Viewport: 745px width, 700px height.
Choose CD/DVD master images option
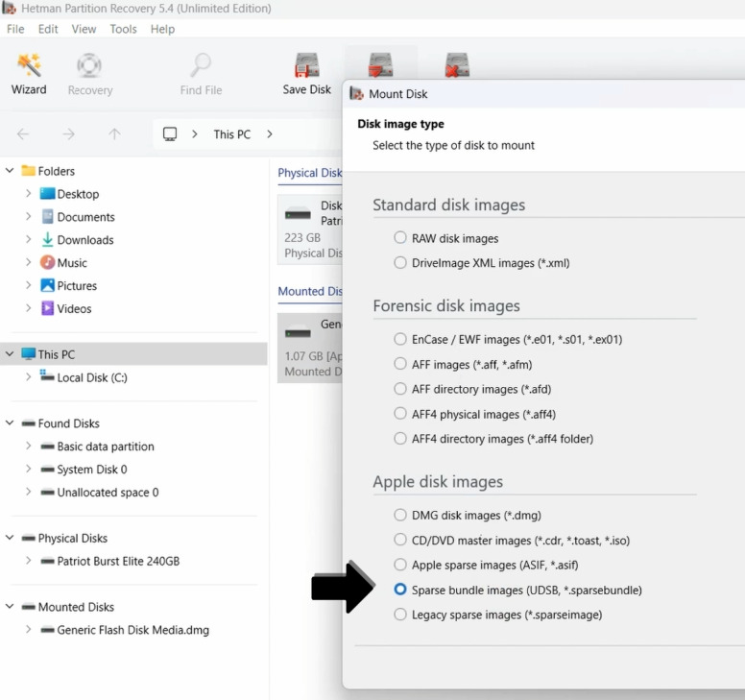tap(400, 540)
